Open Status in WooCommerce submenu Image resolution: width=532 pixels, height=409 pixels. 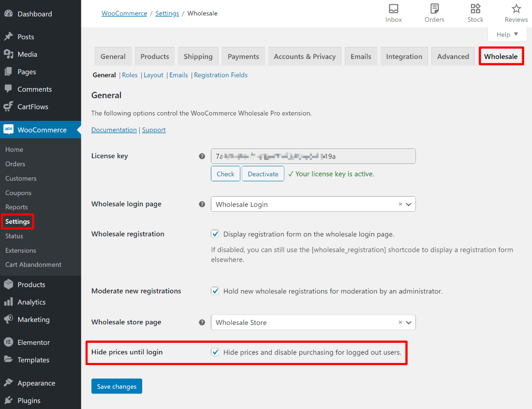click(14, 236)
